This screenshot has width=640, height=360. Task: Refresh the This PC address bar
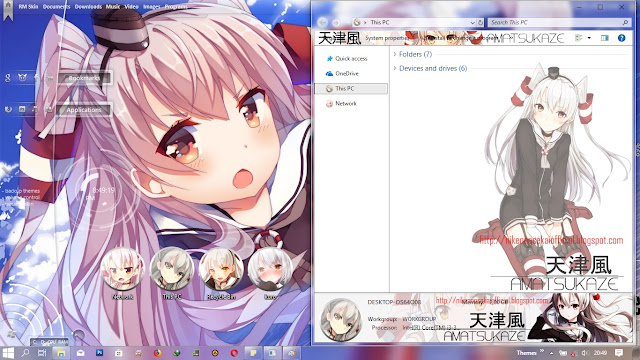tap(480, 22)
